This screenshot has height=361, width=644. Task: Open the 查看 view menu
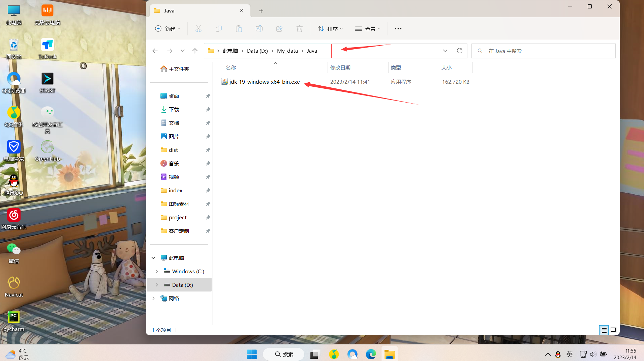pos(368,29)
